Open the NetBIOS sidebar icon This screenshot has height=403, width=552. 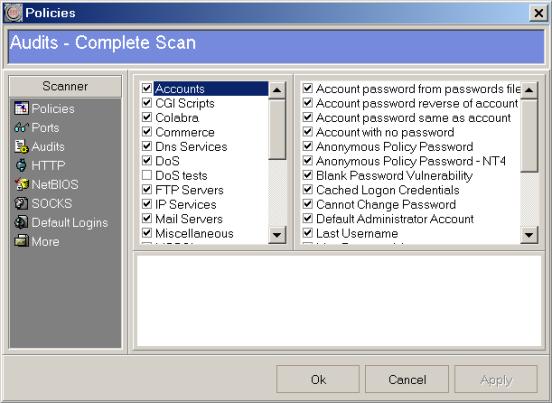tap(21, 184)
